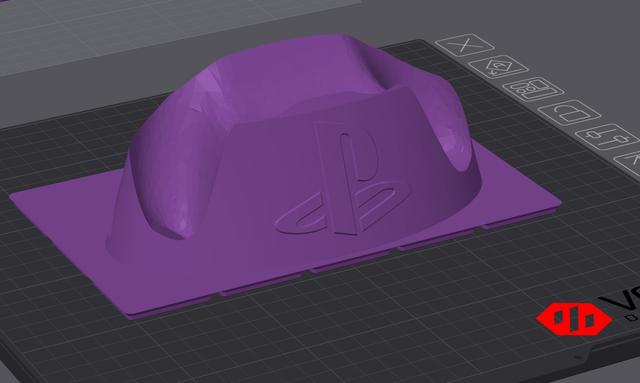
Task: Toggle the plate lock icon
Action: 569,112
